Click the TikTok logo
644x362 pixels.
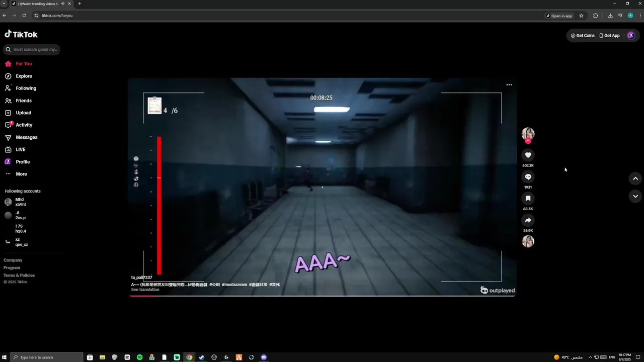click(x=21, y=34)
